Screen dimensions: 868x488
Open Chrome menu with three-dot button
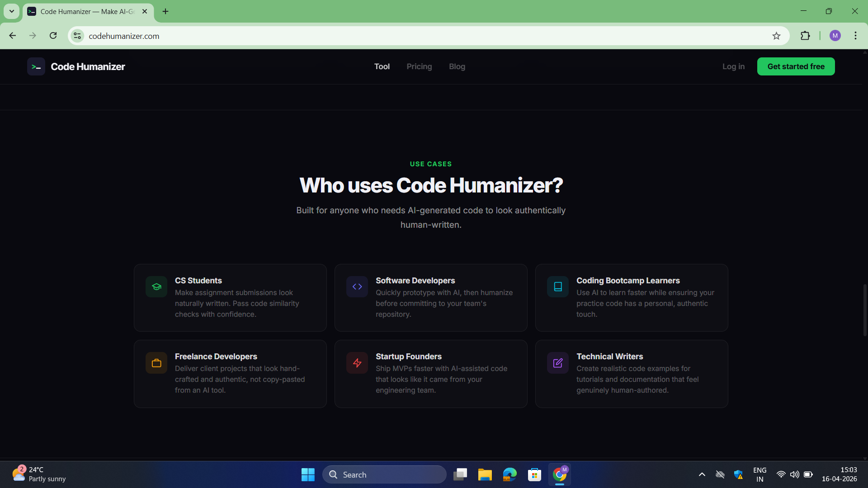coord(856,36)
